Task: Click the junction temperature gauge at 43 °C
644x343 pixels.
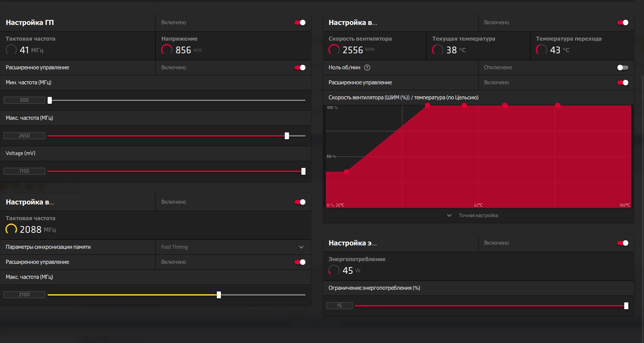Action: coord(541,50)
